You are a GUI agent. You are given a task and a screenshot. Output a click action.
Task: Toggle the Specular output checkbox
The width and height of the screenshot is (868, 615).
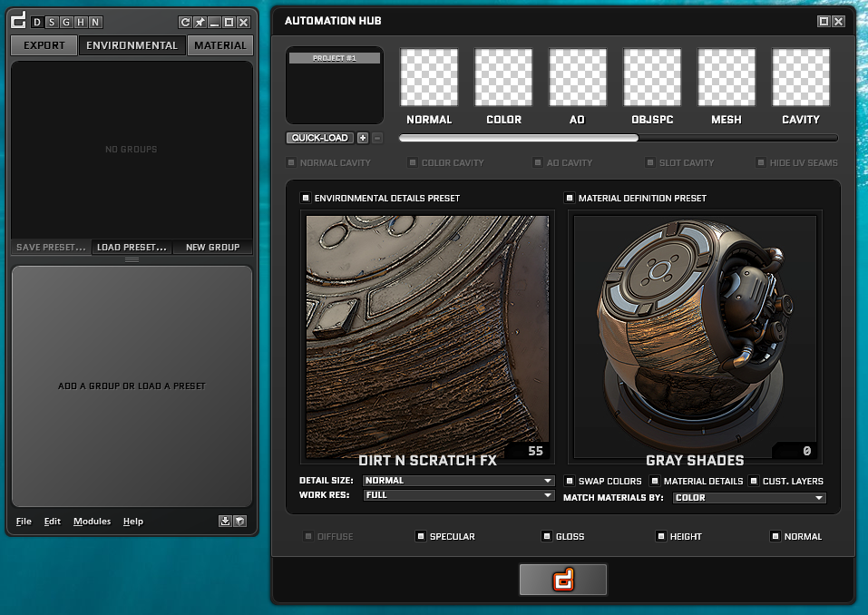click(x=421, y=536)
